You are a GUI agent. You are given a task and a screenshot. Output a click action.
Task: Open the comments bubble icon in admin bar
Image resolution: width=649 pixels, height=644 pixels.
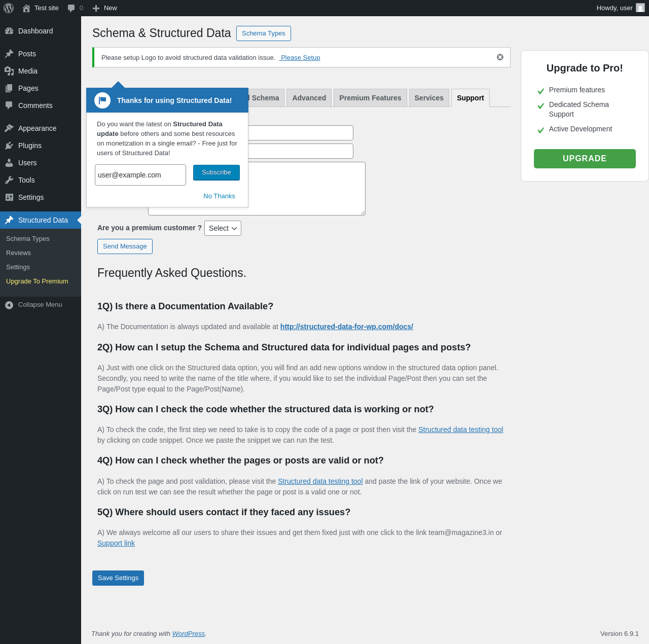click(x=71, y=8)
